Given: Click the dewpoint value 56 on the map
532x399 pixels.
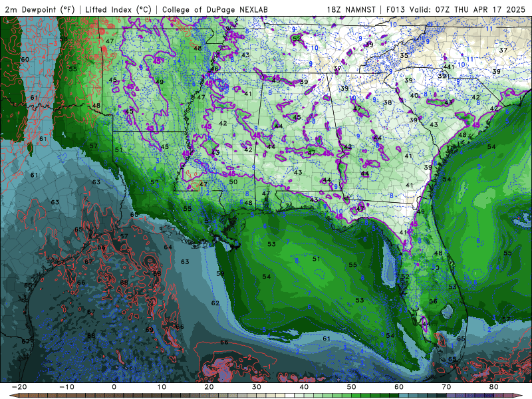Looking at the screenshot, I should click(x=434, y=301).
